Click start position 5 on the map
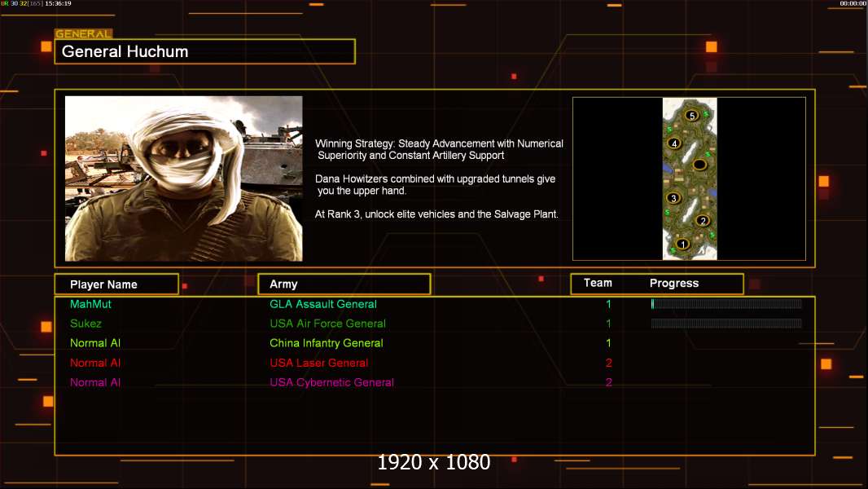Viewport: 868px width, 489px height. (x=691, y=115)
